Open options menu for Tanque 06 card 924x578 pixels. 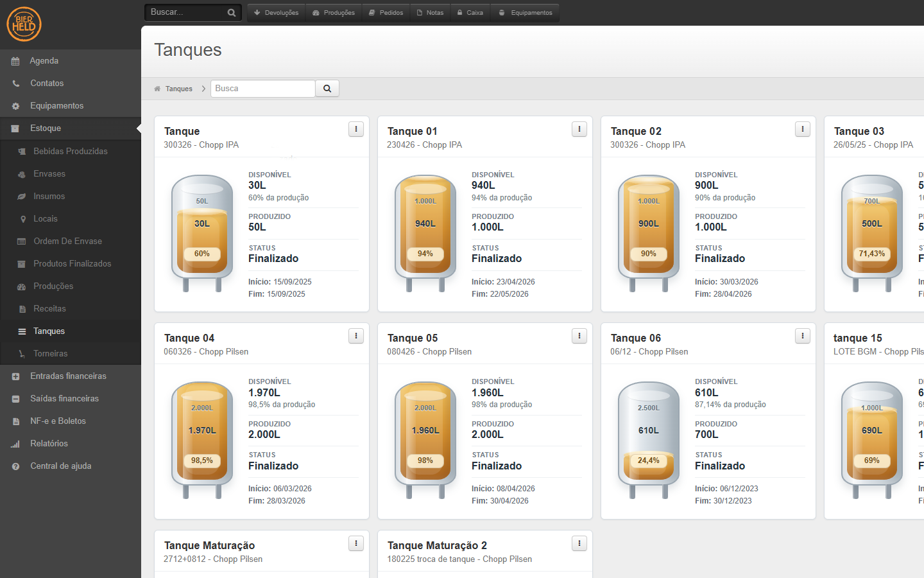click(803, 336)
